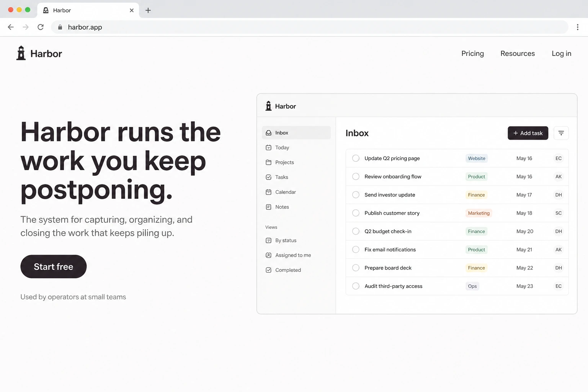Open the Pricing link
This screenshot has width=588, height=392.
click(x=472, y=54)
